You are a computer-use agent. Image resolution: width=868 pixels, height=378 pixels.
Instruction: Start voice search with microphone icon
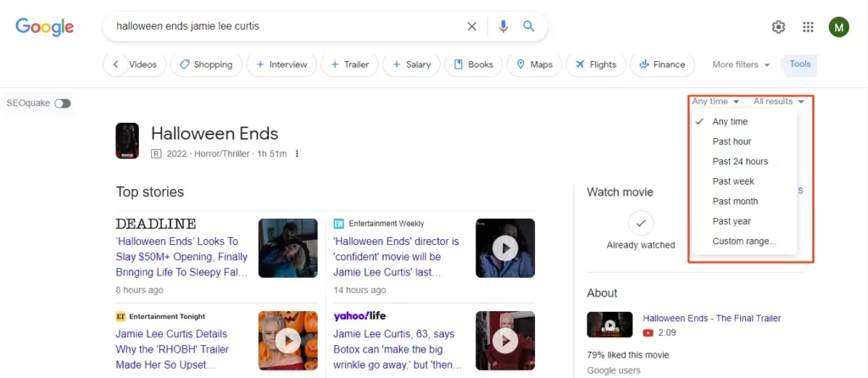click(x=503, y=26)
